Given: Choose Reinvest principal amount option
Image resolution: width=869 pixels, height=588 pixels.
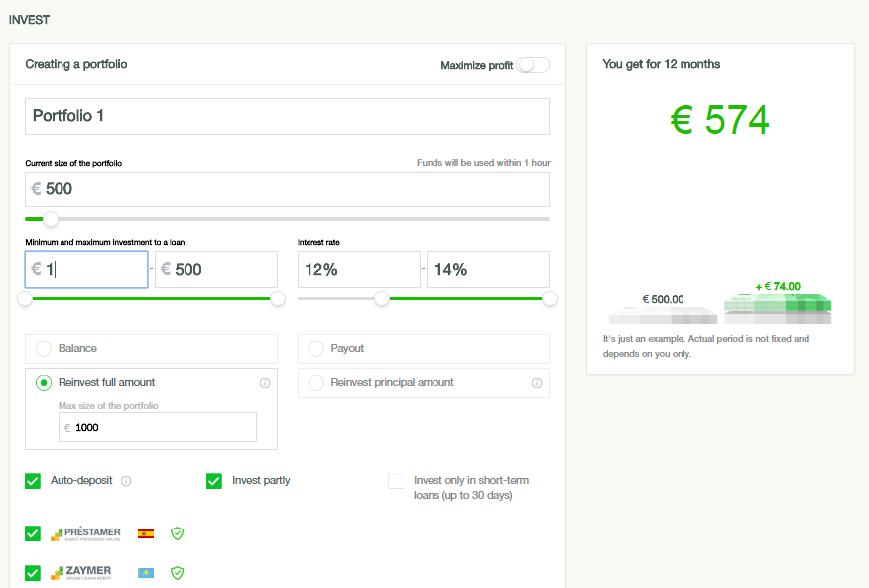Looking at the screenshot, I should click(x=316, y=383).
